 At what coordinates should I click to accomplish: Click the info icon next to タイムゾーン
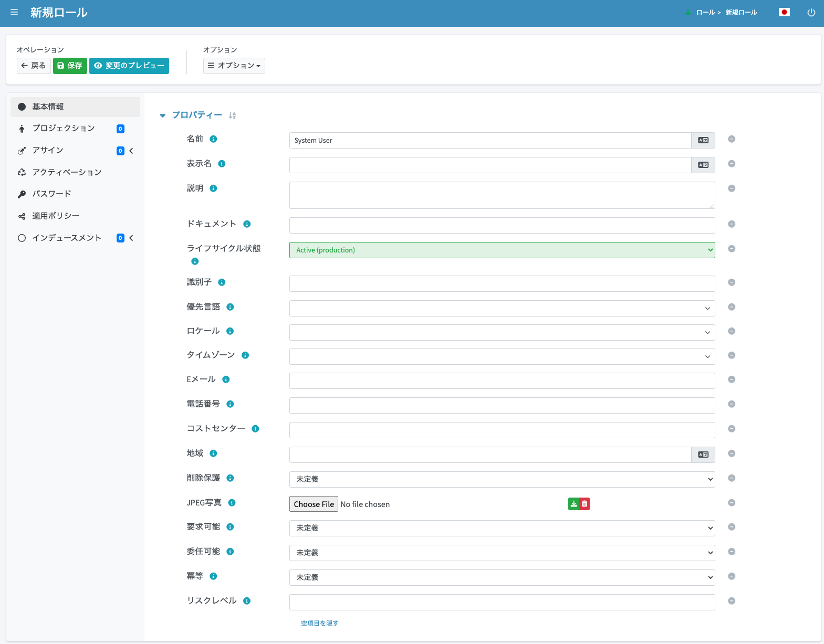(x=245, y=355)
